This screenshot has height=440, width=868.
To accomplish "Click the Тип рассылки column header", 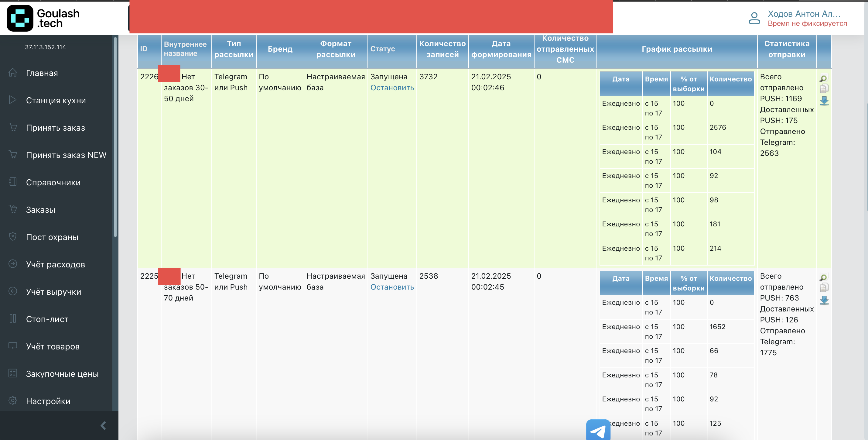I will click(x=234, y=49).
